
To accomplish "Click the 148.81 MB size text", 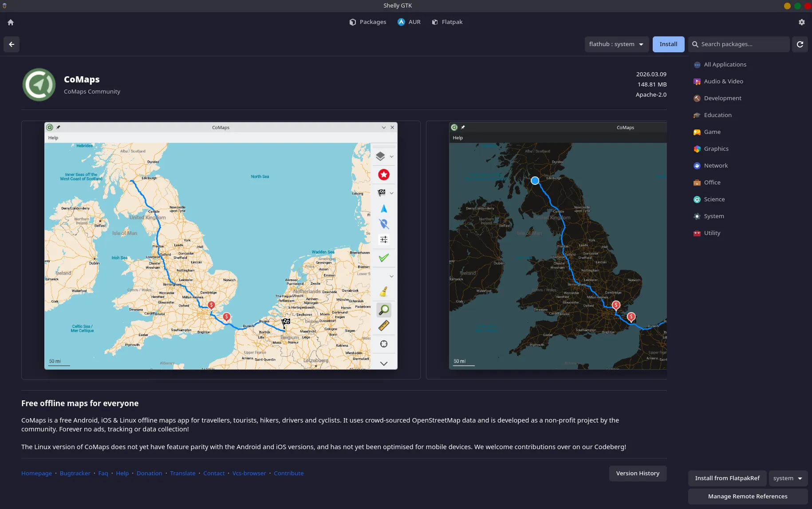I will coord(652,85).
